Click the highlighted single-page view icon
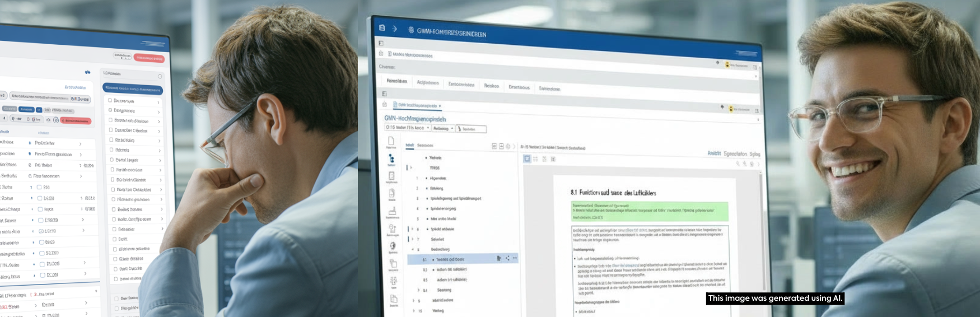 pyautogui.click(x=527, y=159)
